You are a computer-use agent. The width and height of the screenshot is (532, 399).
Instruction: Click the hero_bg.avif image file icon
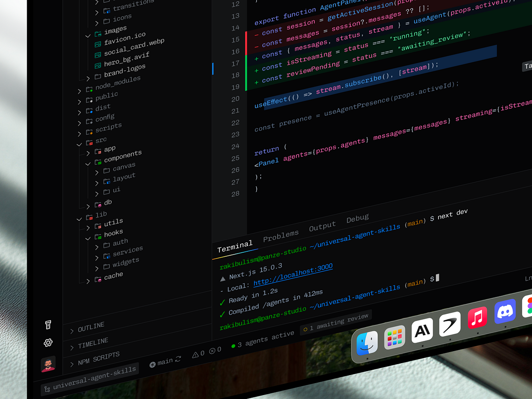pos(98,66)
